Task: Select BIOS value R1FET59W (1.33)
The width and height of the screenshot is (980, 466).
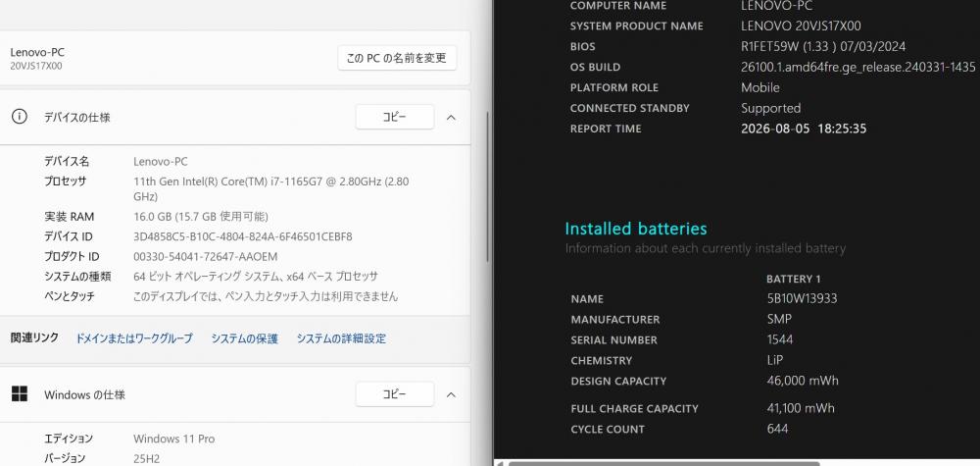Action: [823, 46]
